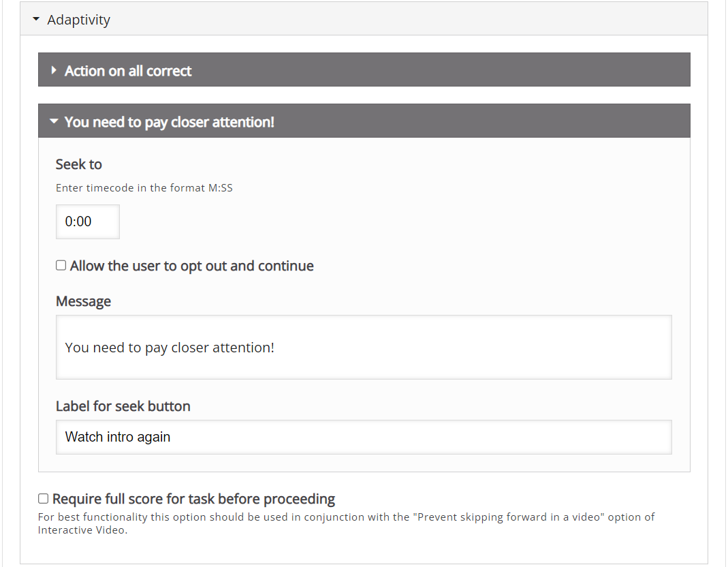The width and height of the screenshot is (728, 567).
Task: Click the 'Label for seek button' heading
Action: pyautogui.click(x=123, y=406)
